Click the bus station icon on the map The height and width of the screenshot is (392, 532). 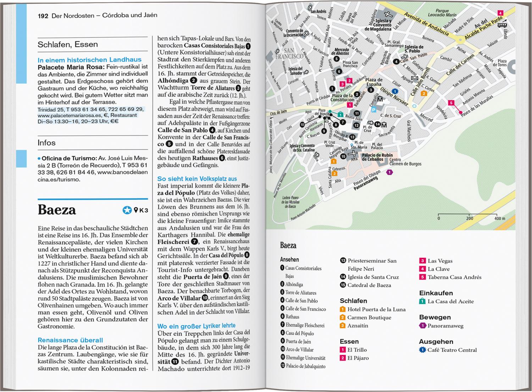(x=502, y=25)
